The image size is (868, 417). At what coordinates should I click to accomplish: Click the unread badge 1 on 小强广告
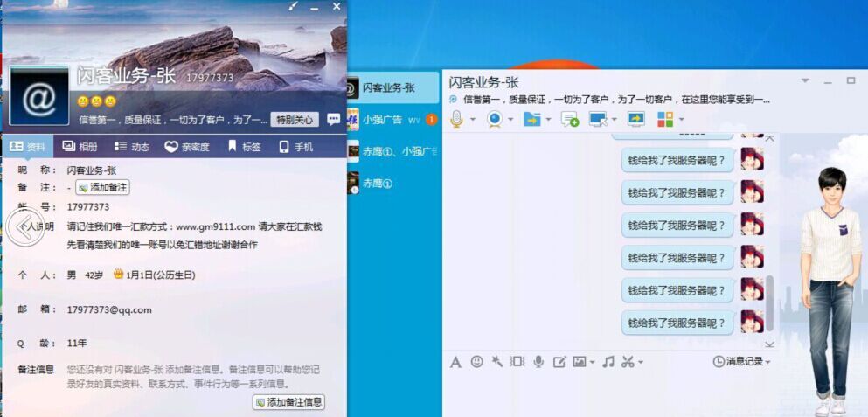tap(431, 119)
